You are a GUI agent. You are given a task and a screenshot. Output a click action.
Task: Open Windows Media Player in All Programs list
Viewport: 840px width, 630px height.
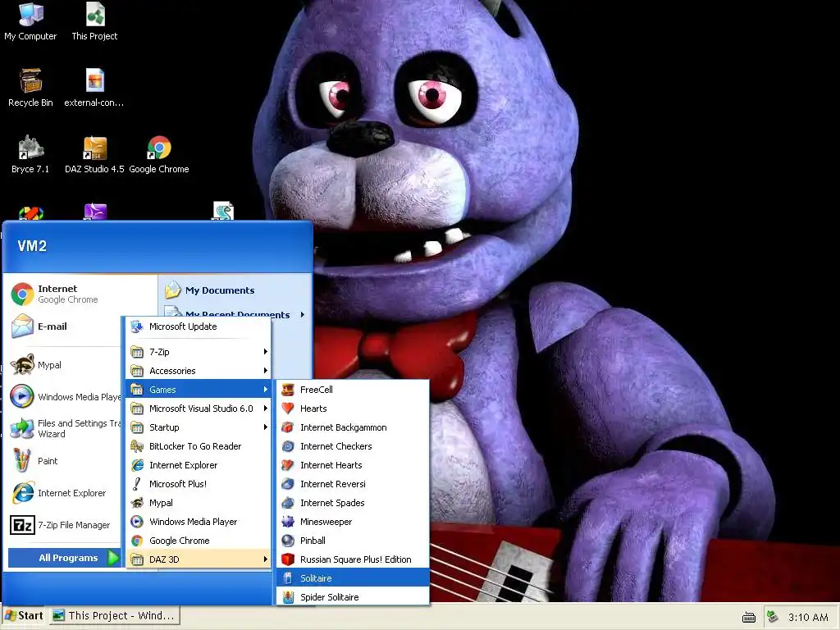coord(199,522)
